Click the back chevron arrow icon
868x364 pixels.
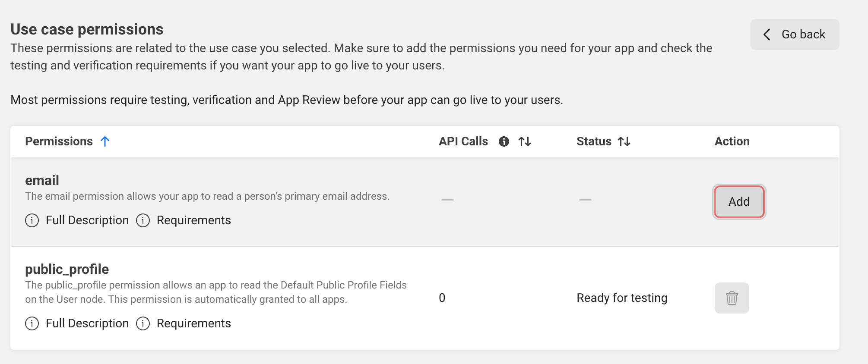coord(767,35)
